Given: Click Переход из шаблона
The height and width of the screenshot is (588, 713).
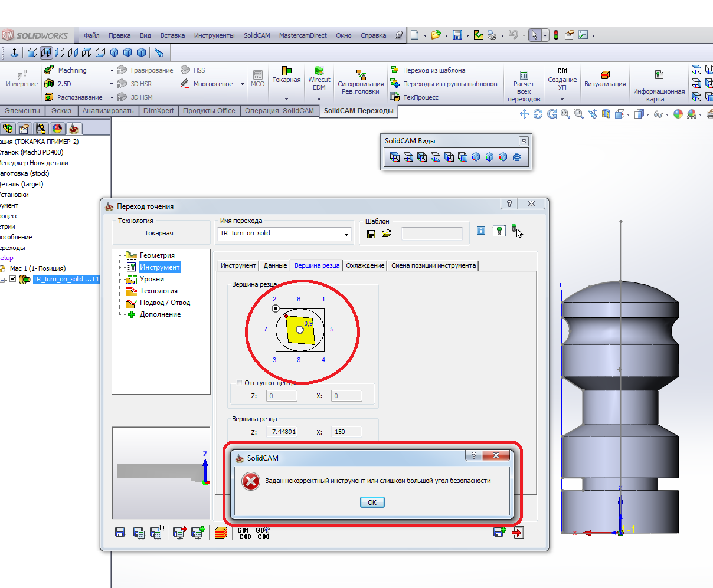Looking at the screenshot, I should coord(428,70).
